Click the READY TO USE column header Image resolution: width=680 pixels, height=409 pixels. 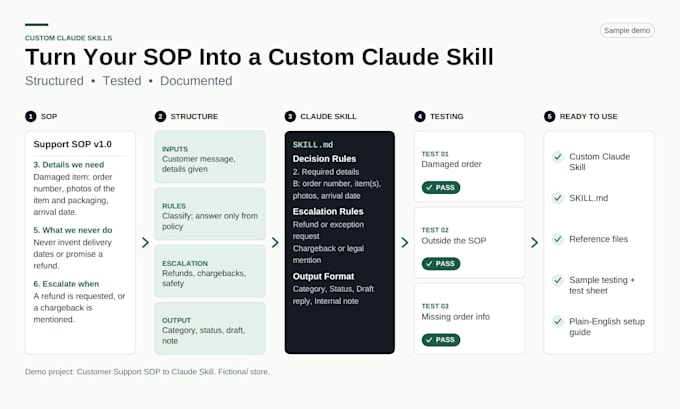coord(588,116)
